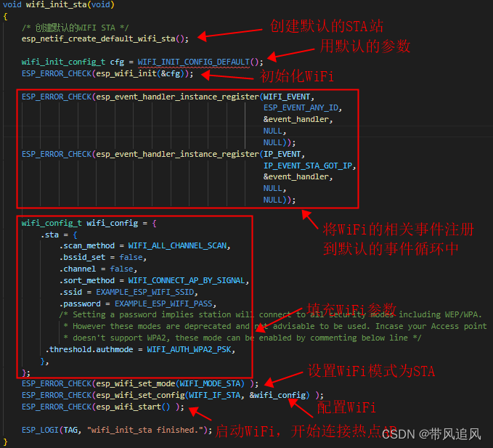Click the .threshold.authmode field
Image resolution: width=493 pixels, height=448 pixels.
(89, 349)
